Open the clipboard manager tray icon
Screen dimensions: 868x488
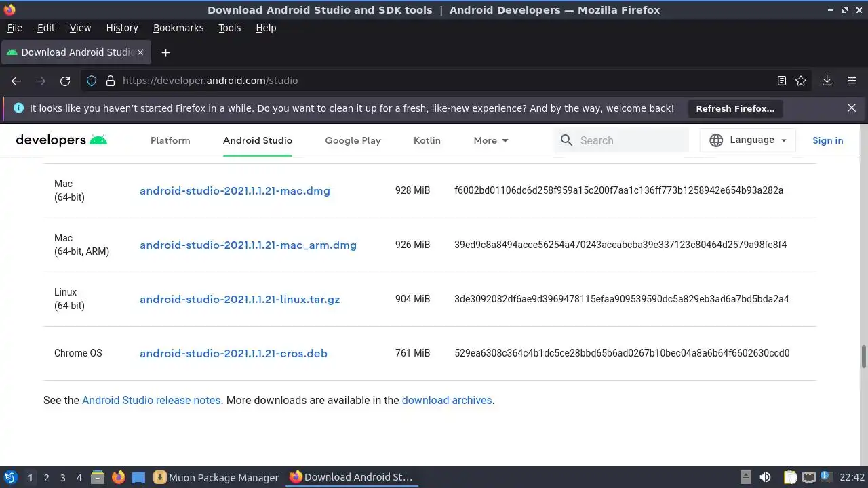[x=790, y=477]
